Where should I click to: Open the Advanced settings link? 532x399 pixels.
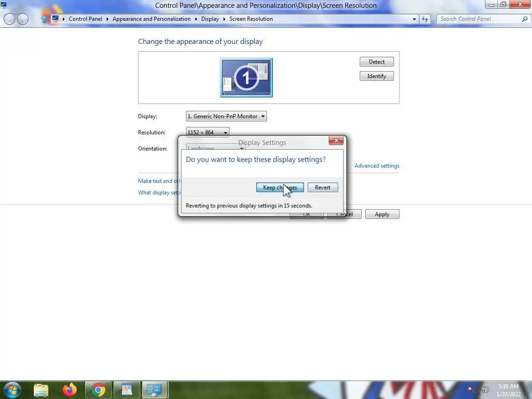coord(377,166)
